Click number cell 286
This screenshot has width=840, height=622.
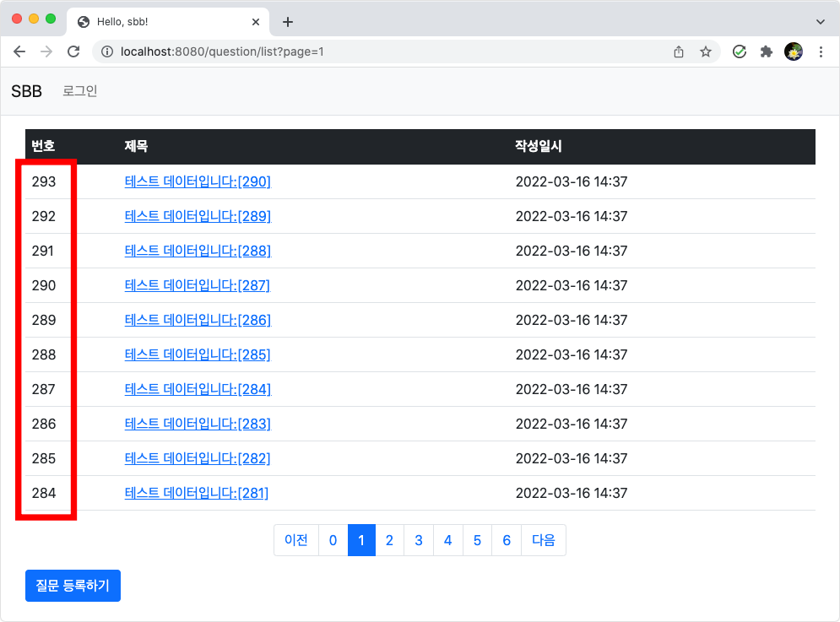43,424
